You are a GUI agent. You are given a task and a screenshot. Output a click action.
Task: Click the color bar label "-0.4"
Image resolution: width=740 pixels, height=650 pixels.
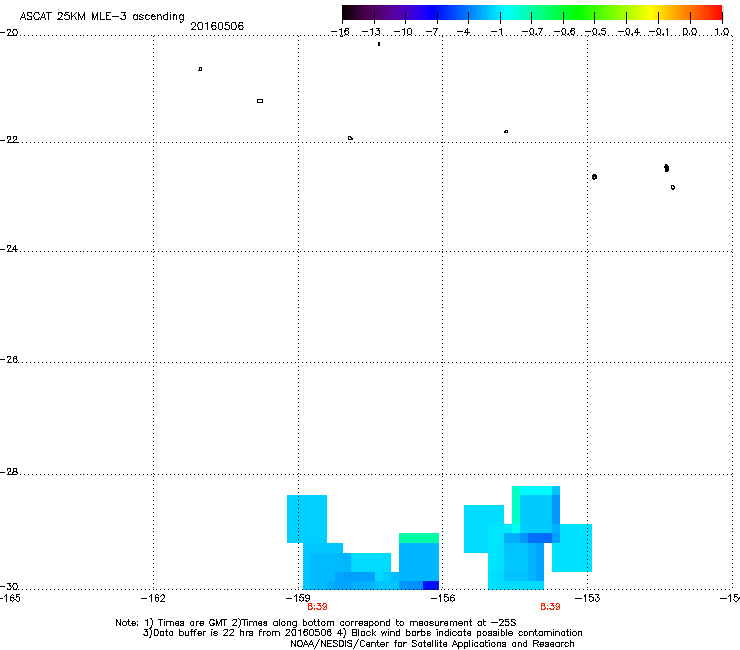[628, 32]
